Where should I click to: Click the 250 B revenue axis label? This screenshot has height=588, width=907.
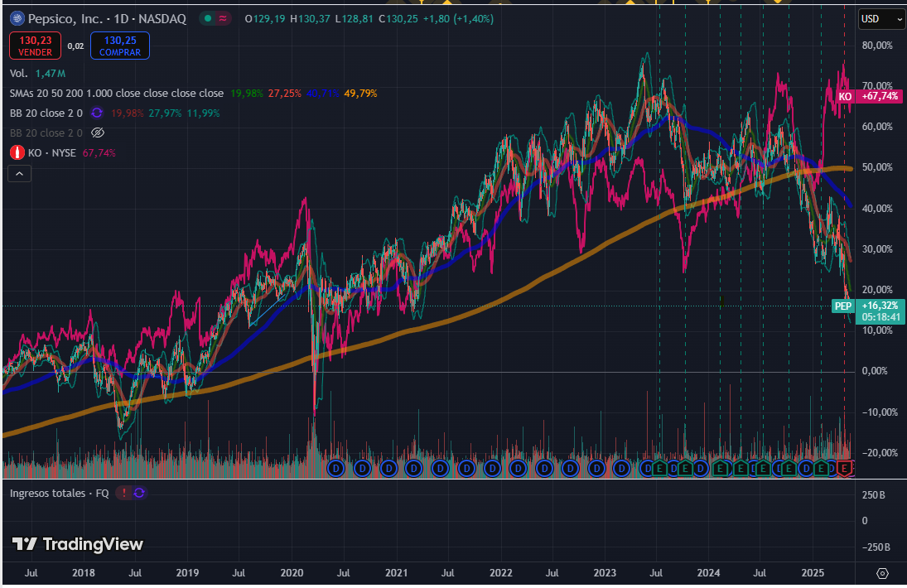pyautogui.click(x=873, y=495)
